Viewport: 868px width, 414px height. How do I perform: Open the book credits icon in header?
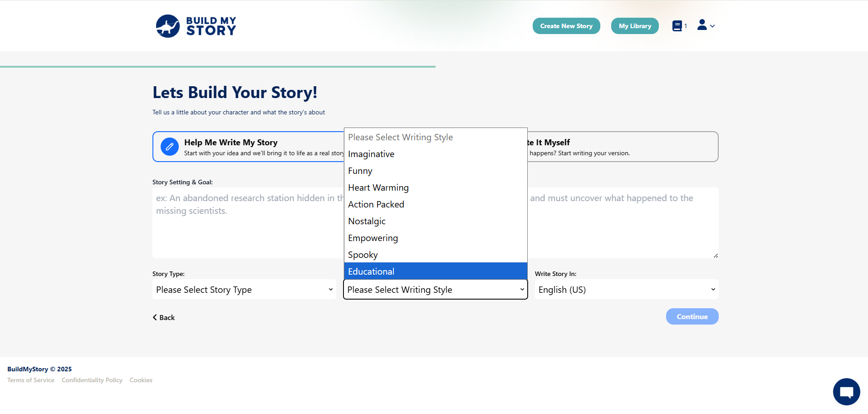click(x=677, y=26)
